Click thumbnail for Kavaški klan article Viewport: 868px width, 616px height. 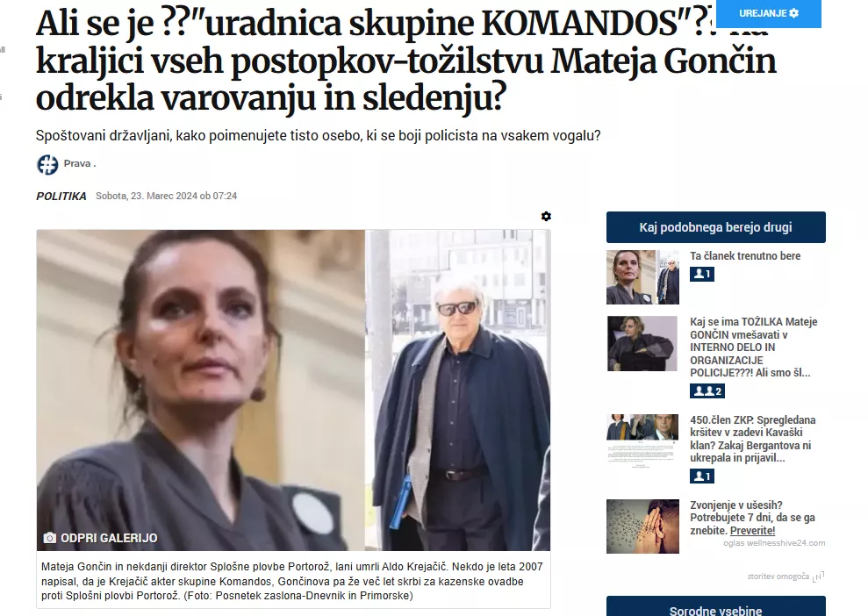(x=642, y=441)
